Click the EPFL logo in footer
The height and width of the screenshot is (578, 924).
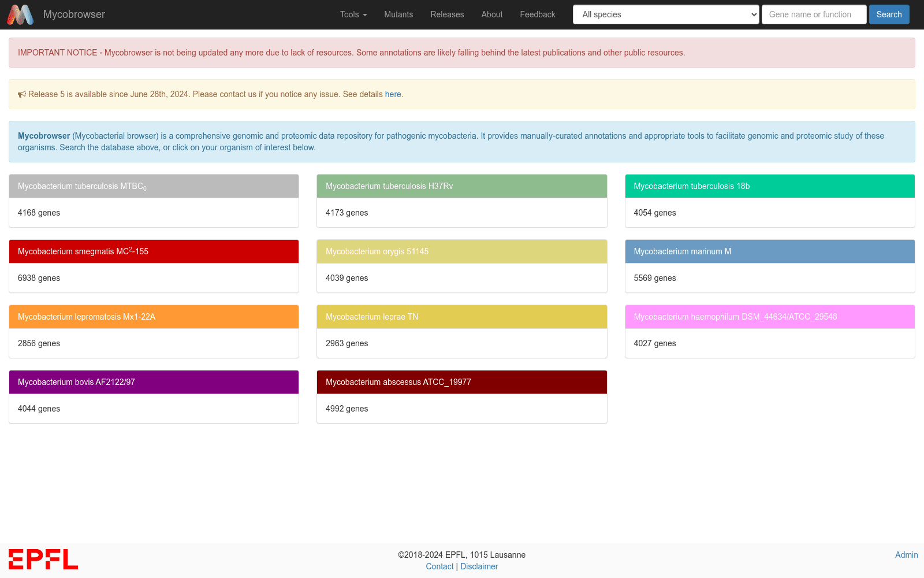pos(43,559)
